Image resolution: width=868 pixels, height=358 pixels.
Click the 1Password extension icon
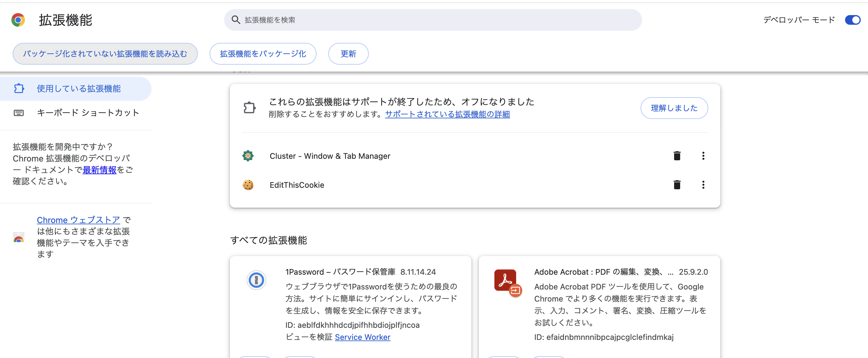(x=256, y=280)
